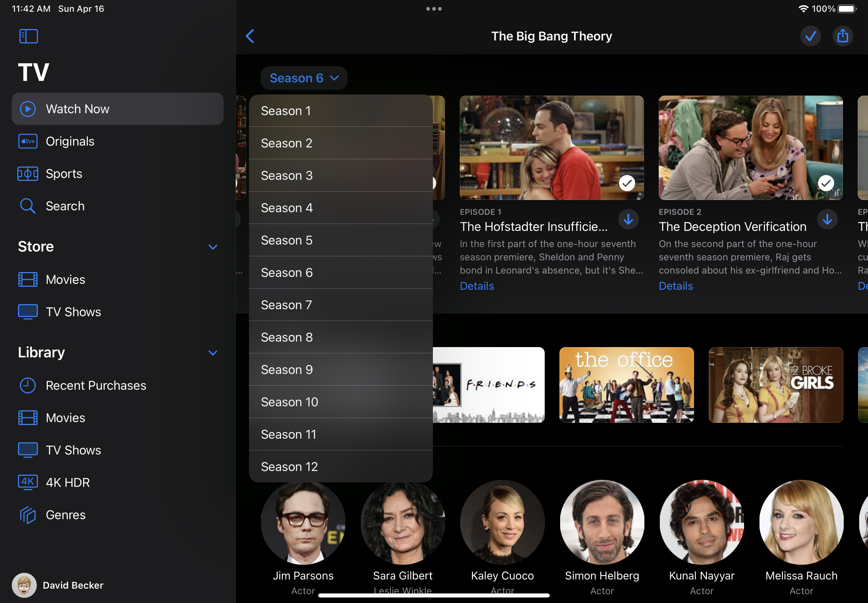Click the Recent Purchases clock icon
The image size is (868, 603).
point(28,385)
